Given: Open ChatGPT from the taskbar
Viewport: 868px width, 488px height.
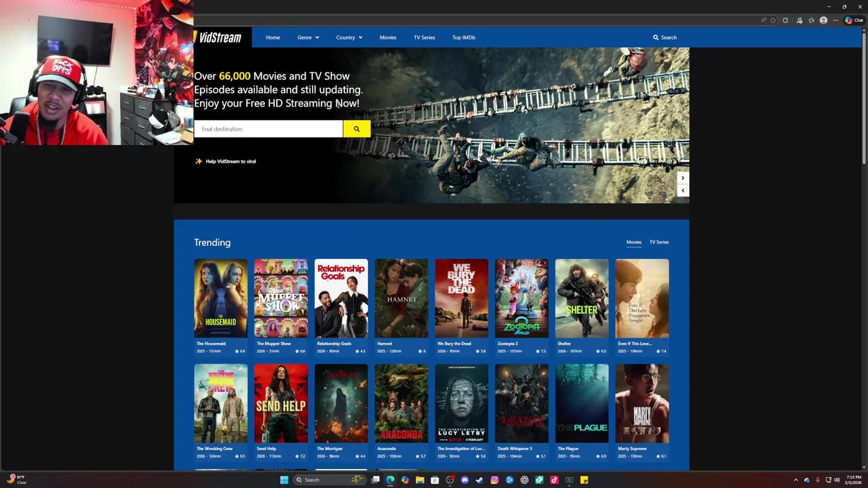Looking at the screenshot, I should [524, 480].
